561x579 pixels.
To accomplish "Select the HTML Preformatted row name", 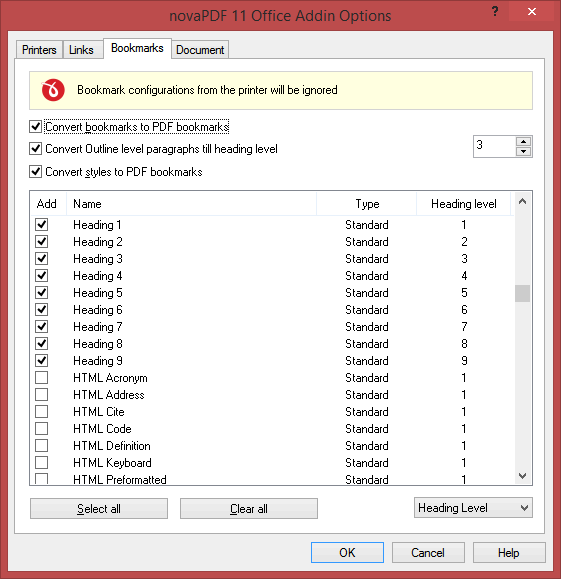I will [x=120, y=479].
